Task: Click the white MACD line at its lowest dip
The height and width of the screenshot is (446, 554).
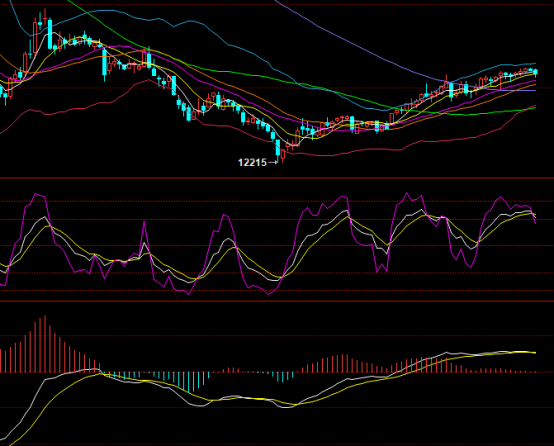Action: pos(286,407)
